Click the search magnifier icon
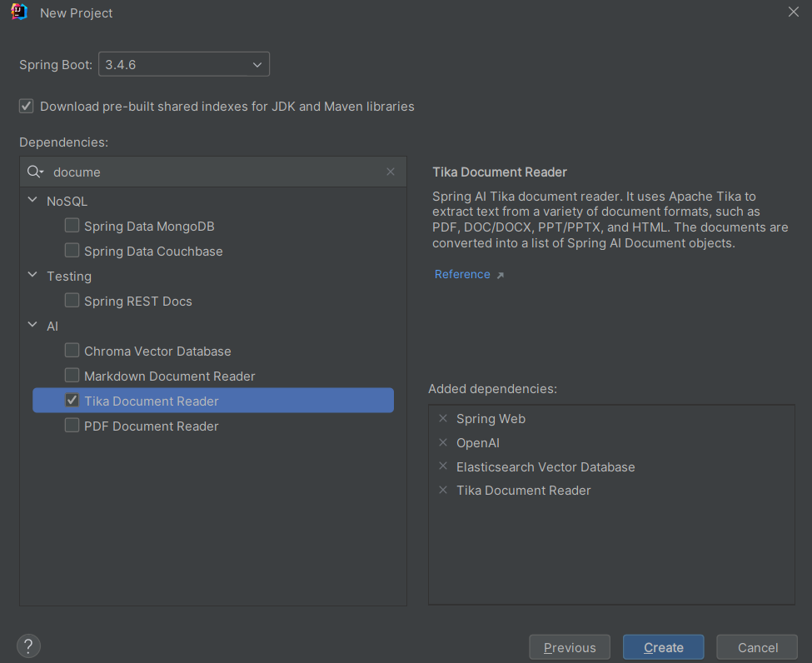 pyautogui.click(x=35, y=172)
